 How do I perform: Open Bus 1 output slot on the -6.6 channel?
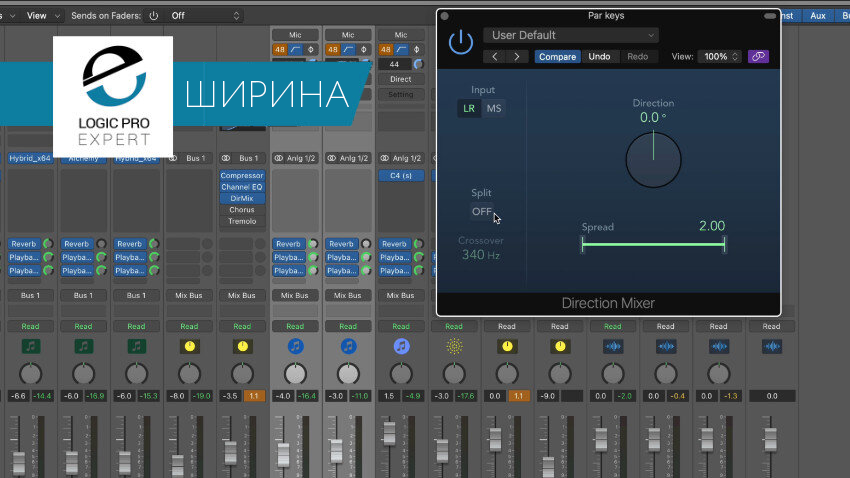(x=30, y=295)
